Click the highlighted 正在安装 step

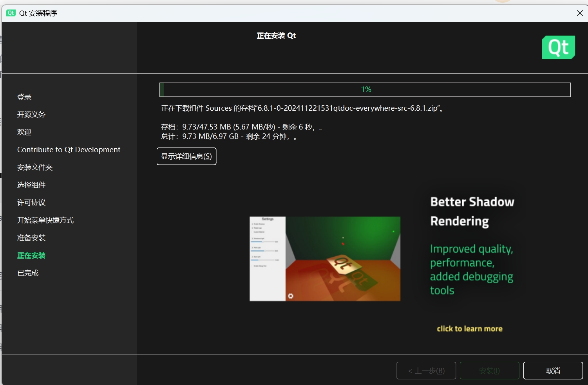(x=31, y=255)
